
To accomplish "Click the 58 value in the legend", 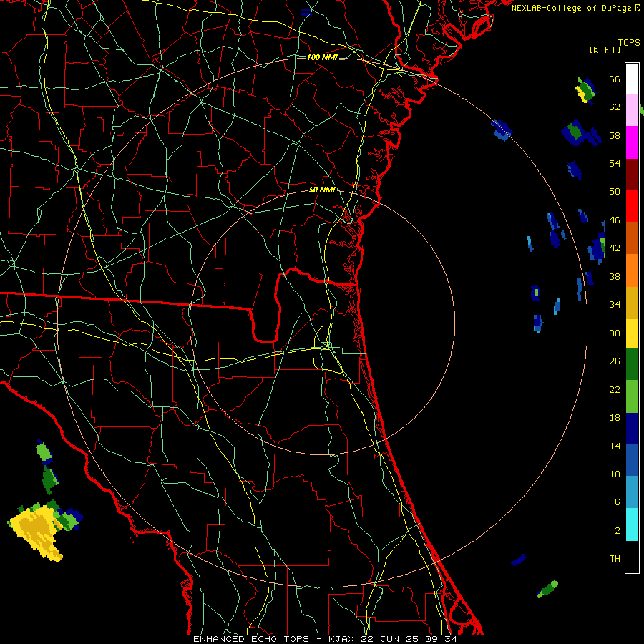I will coord(615,135).
